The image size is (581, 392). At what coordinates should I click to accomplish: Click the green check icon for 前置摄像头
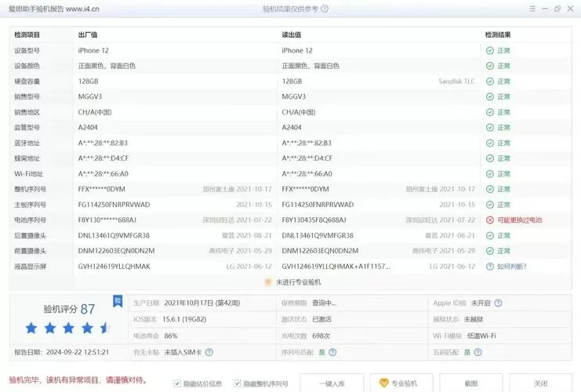click(x=490, y=251)
